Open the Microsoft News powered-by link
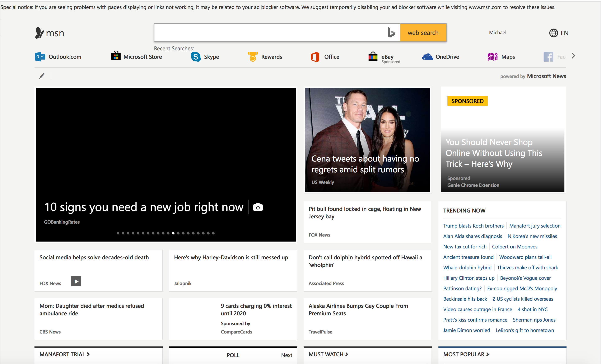The image size is (601, 364). click(x=546, y=76)
